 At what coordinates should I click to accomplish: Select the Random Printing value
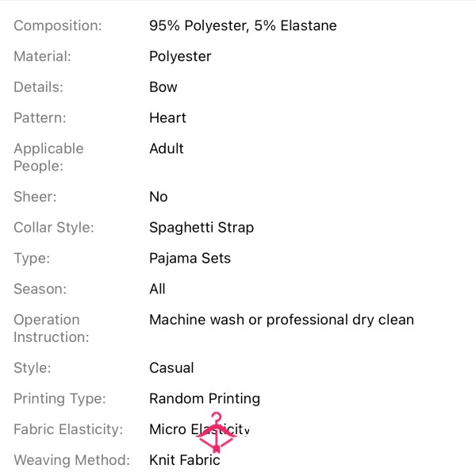pyautogui.click(x=205, y=398)
